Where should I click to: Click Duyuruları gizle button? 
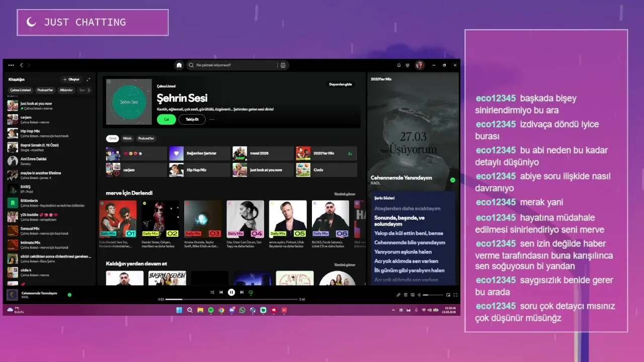pyautogui.click(x=341, y=84)
